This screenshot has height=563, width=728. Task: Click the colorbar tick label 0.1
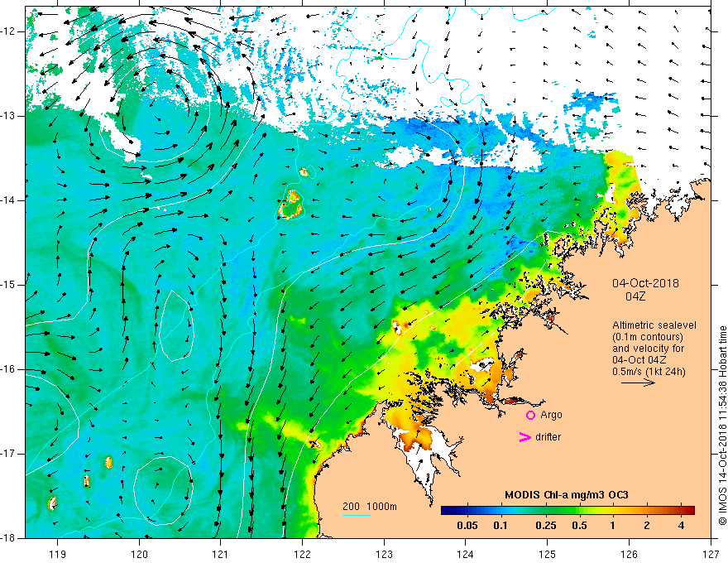tap(500, 526)
